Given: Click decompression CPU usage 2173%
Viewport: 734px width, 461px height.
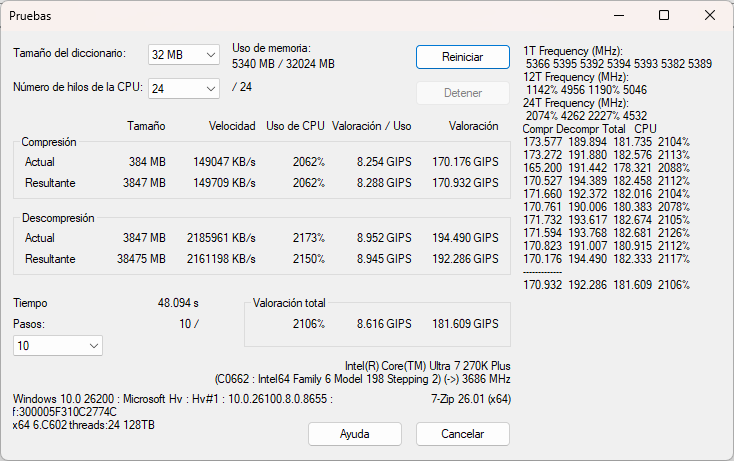Looking at the screenshot, I should click(x=309, y=238).
